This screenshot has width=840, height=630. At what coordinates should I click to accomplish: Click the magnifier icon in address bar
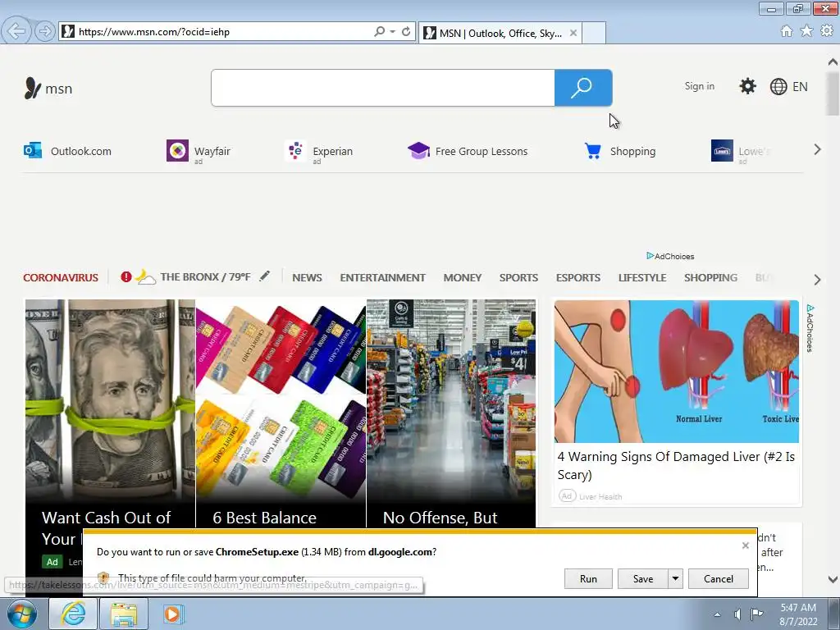point(379,32)
